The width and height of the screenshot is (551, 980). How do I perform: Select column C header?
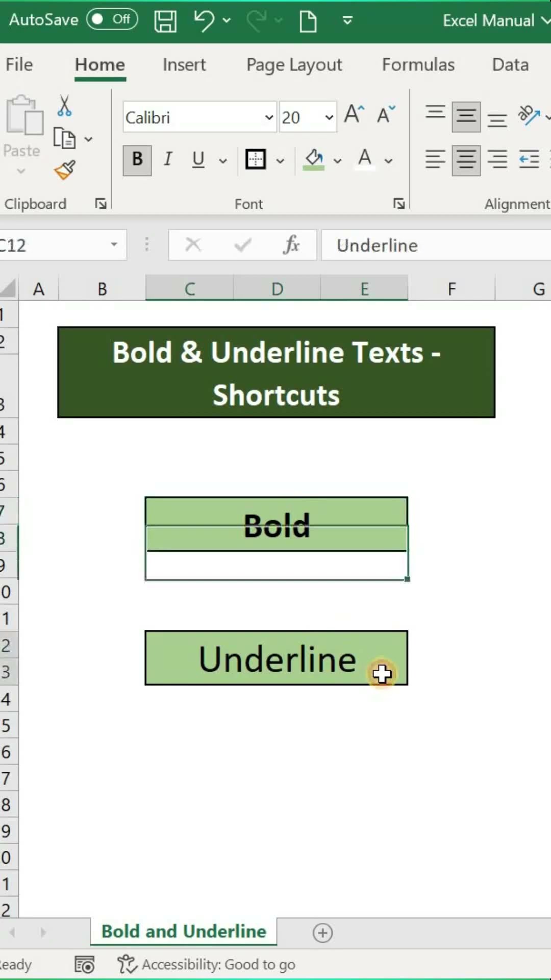tap(189, 289)
